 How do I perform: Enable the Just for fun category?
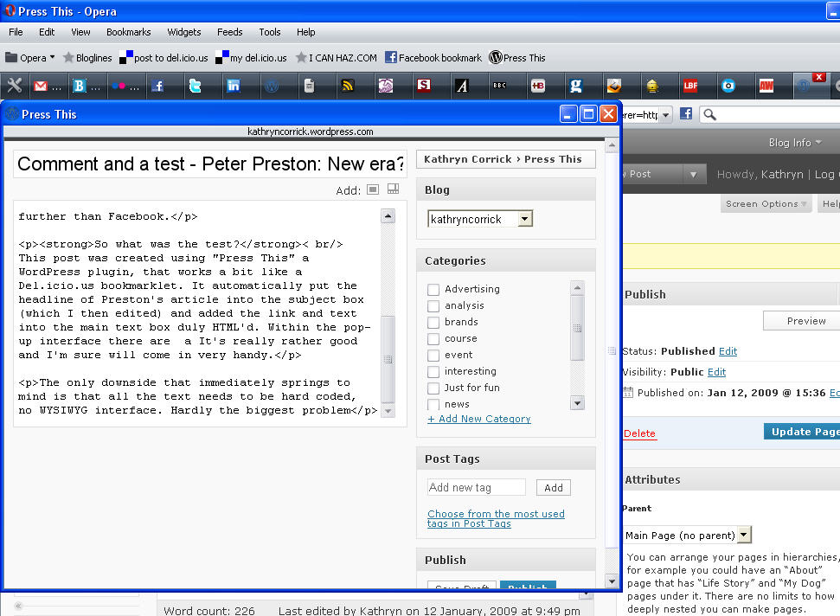tap(433, 388)
